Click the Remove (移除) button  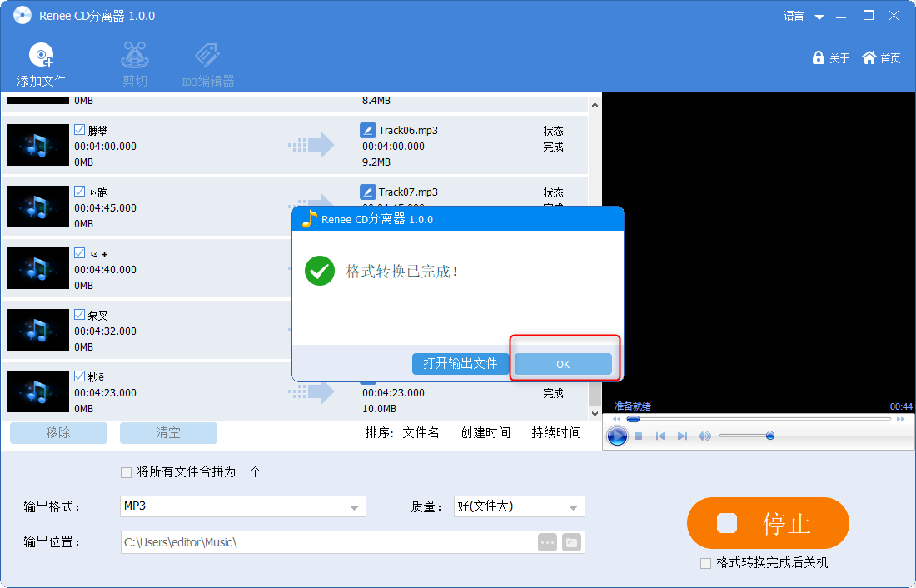(x=58, y=433)
